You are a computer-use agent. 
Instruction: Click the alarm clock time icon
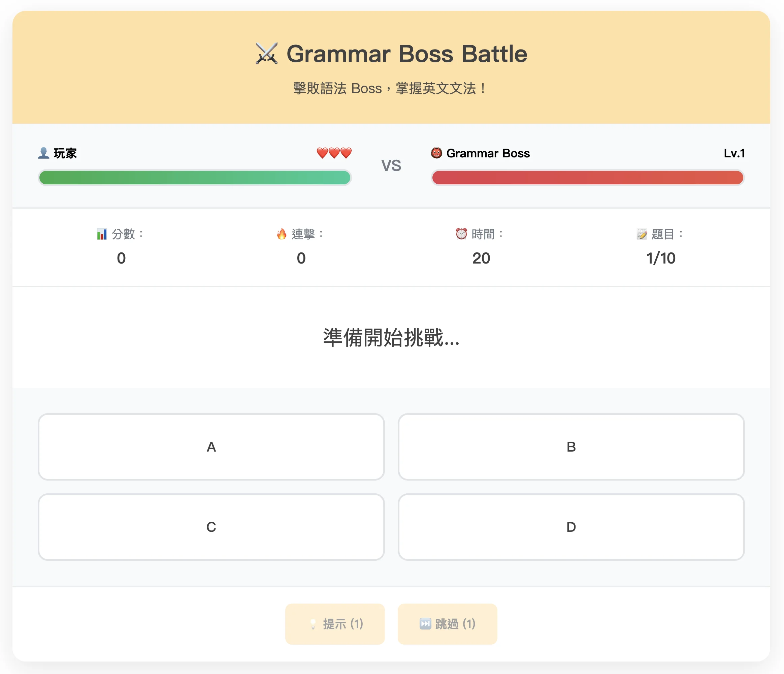pyautogui.click(x=461, y=234)
